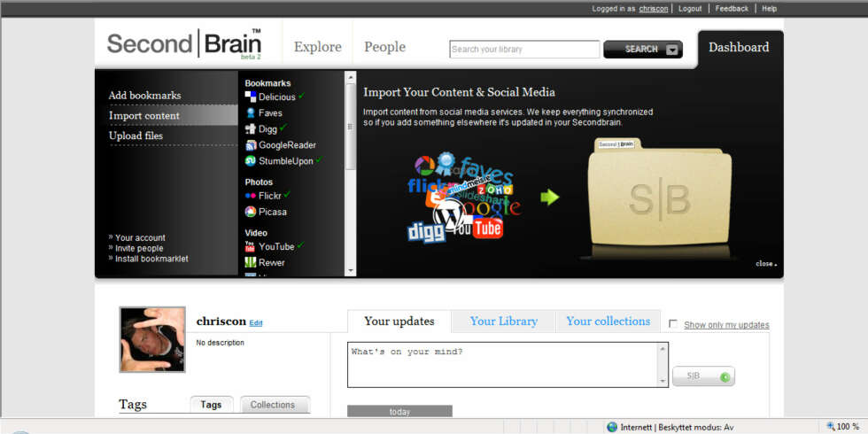Open the Feedback link

732,9
